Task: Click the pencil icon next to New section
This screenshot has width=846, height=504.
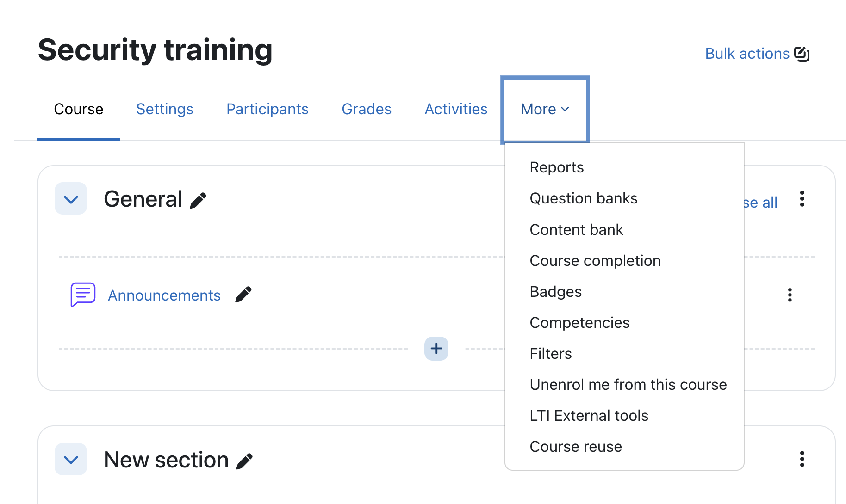Action: [244, 461]
